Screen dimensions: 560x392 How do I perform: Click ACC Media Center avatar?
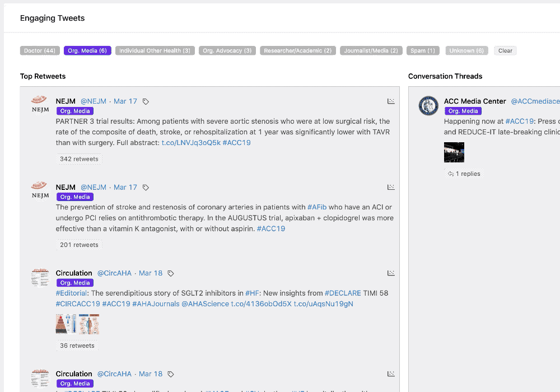(428, 106)
